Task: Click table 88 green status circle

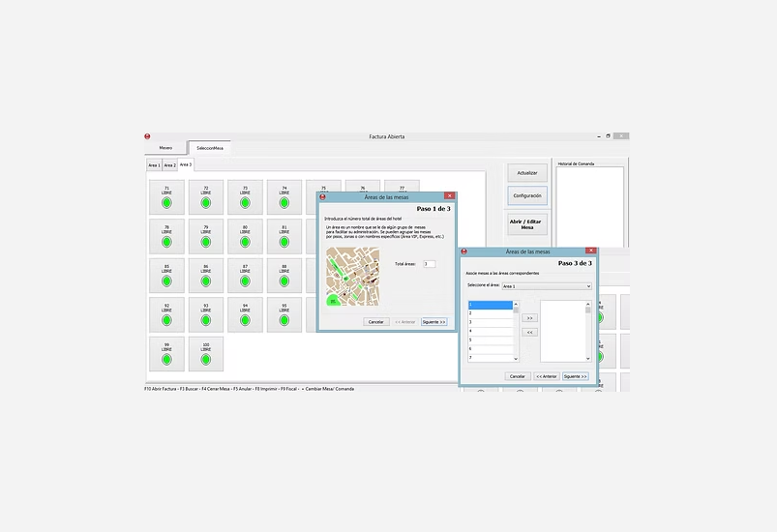Action: click(x=284, y=281)
